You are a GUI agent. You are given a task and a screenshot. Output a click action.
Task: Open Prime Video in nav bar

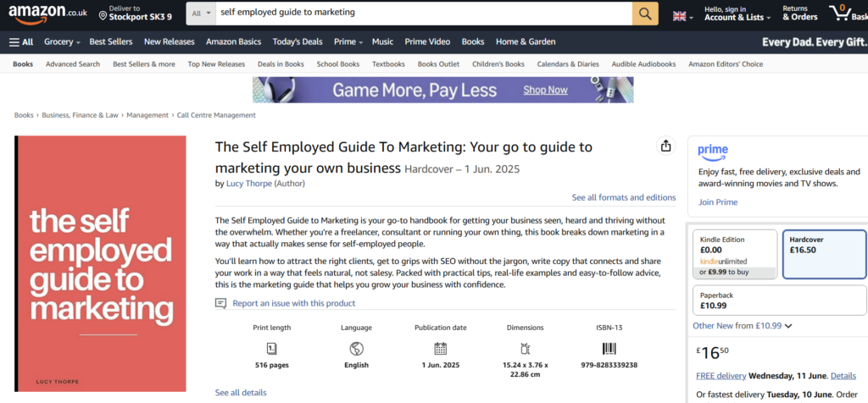pyautogui.click(x=427, y=42)
